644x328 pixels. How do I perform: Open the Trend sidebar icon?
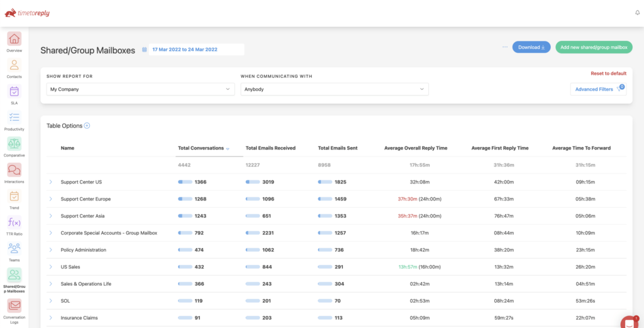(x=14, y=196)
